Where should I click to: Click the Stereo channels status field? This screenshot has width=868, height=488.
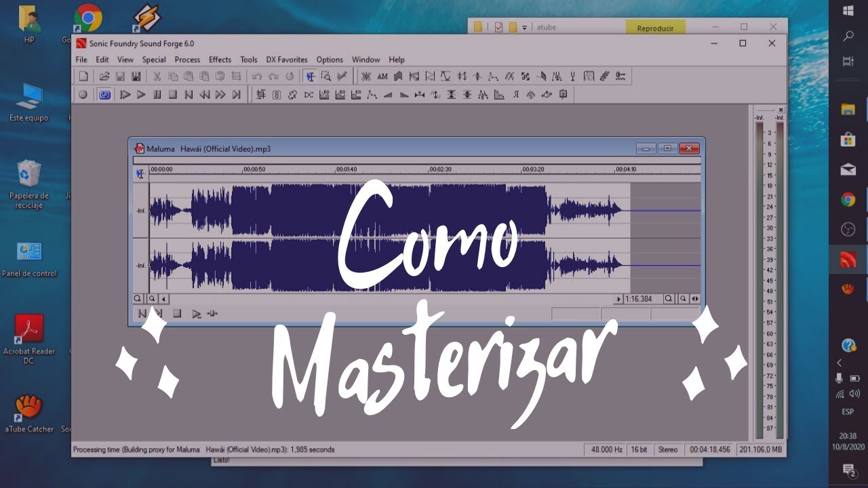point(668,449)
